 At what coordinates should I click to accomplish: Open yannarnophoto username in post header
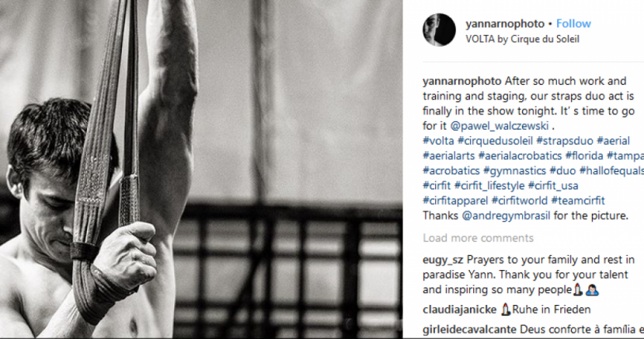pyautogui.click(x=505, y=24)
